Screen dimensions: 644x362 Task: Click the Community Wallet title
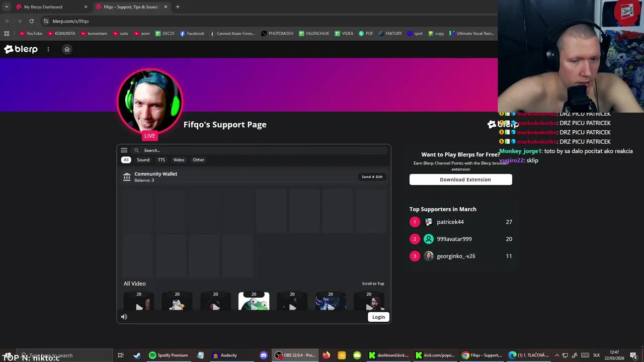coord(155,174)
